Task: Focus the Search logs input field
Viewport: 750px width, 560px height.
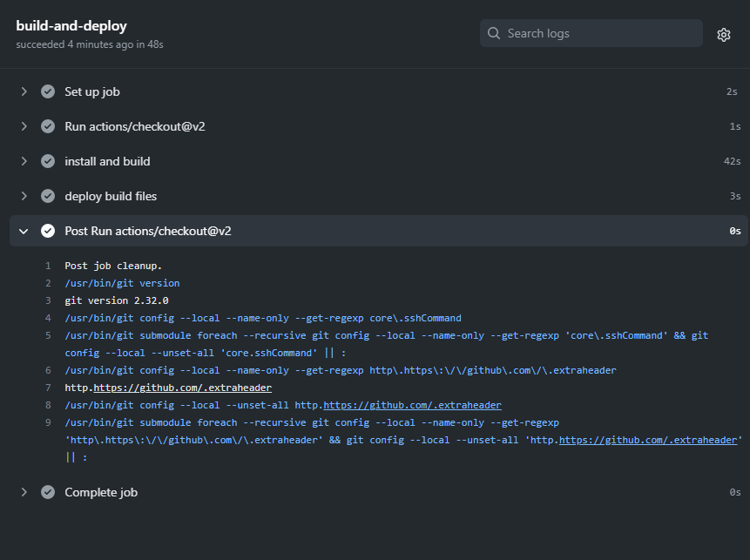Action: [591, 33]
